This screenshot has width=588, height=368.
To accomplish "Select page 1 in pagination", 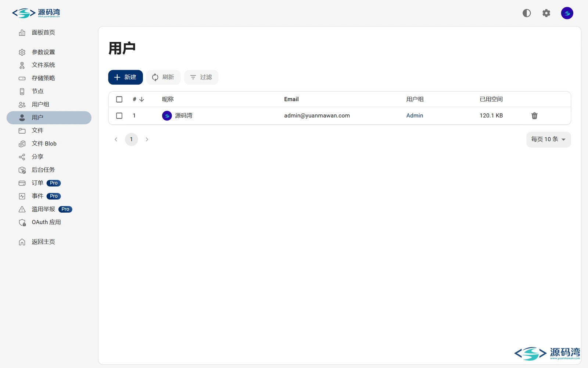I will pyautogui.click(x=131, y=139).
